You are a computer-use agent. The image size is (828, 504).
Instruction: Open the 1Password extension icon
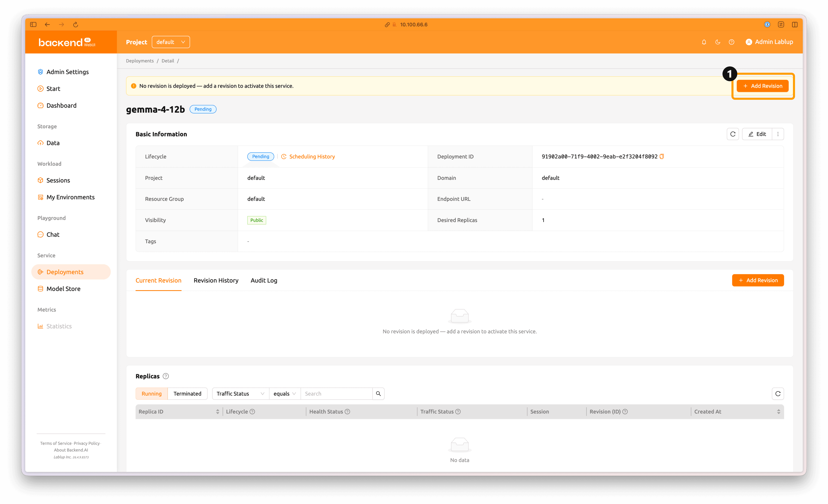point(767,24)
